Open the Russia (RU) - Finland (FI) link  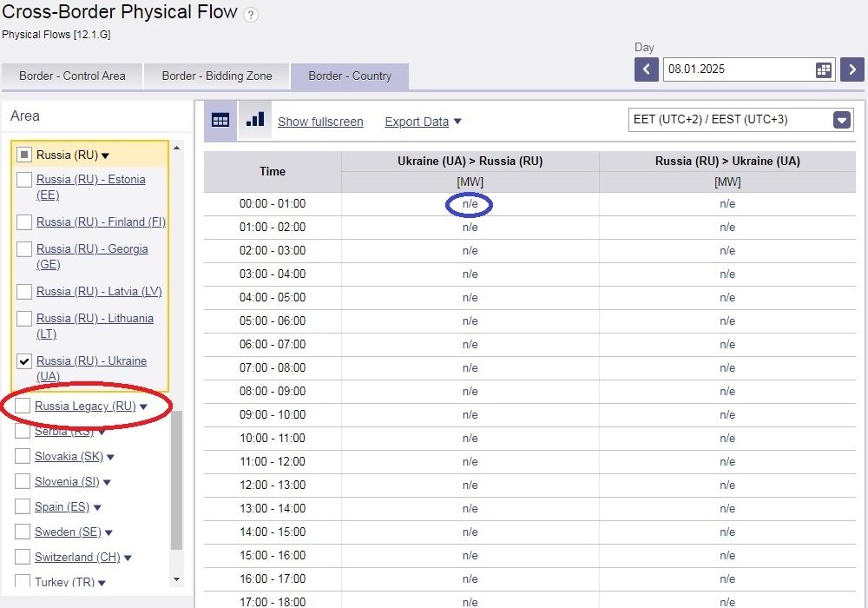click(101, 222)
